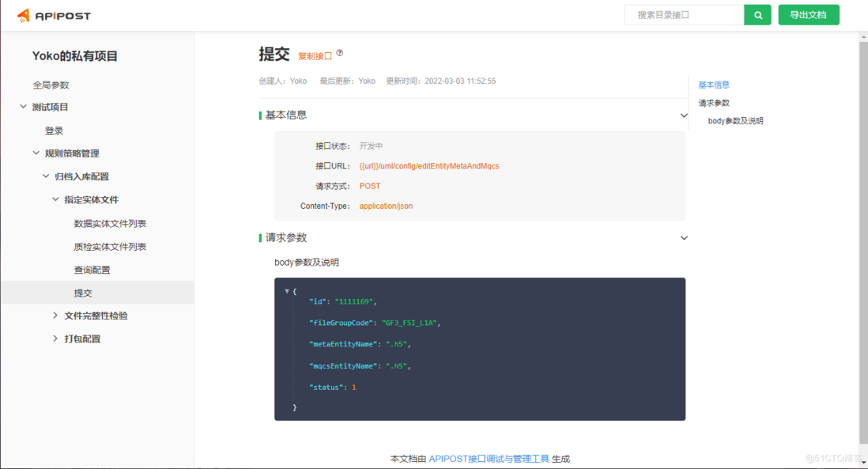Select the 登录 interface
Screen dimensions: 868x469
click(55, 130)
